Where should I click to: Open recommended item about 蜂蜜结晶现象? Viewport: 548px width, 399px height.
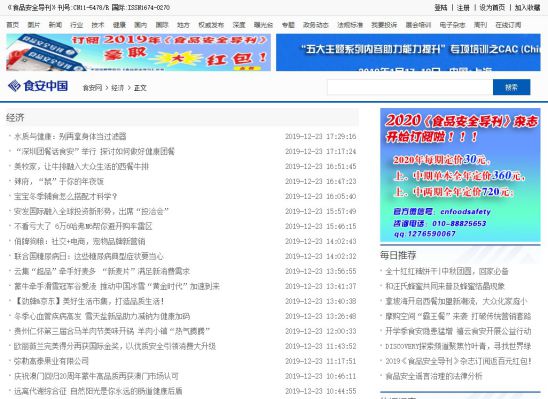[445, 286]
